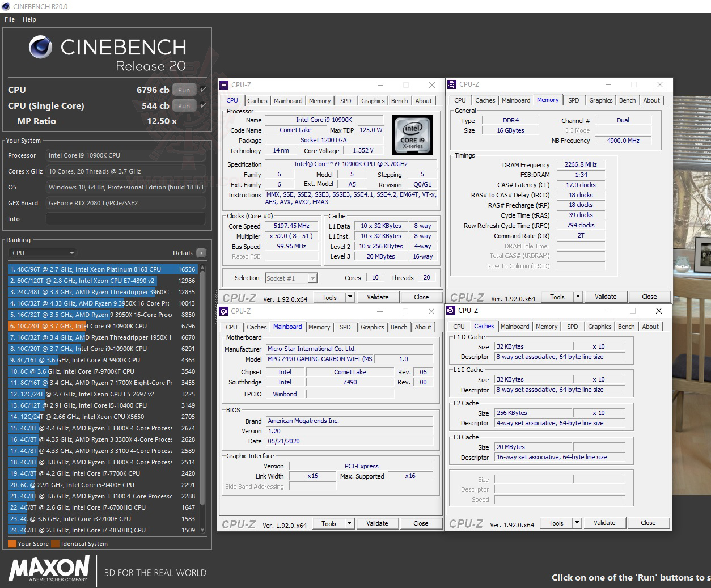Run the multi-core CPU benchmark

184,90
